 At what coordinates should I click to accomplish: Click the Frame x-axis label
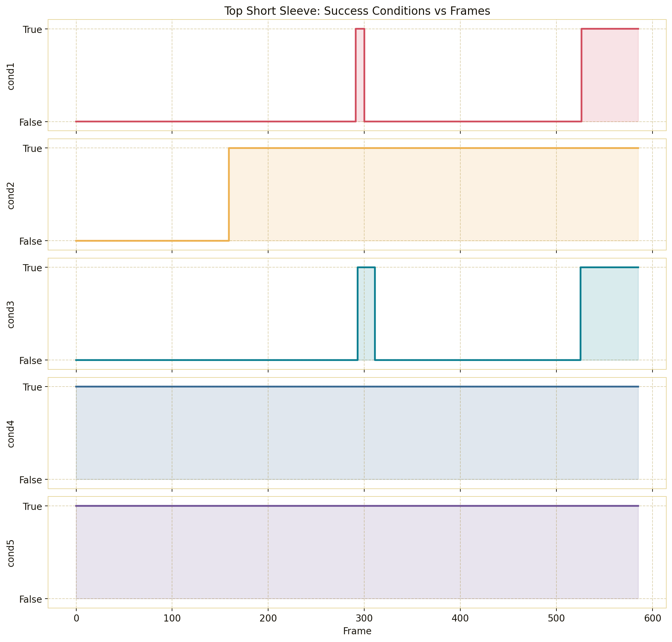click(x=357, y=631)
